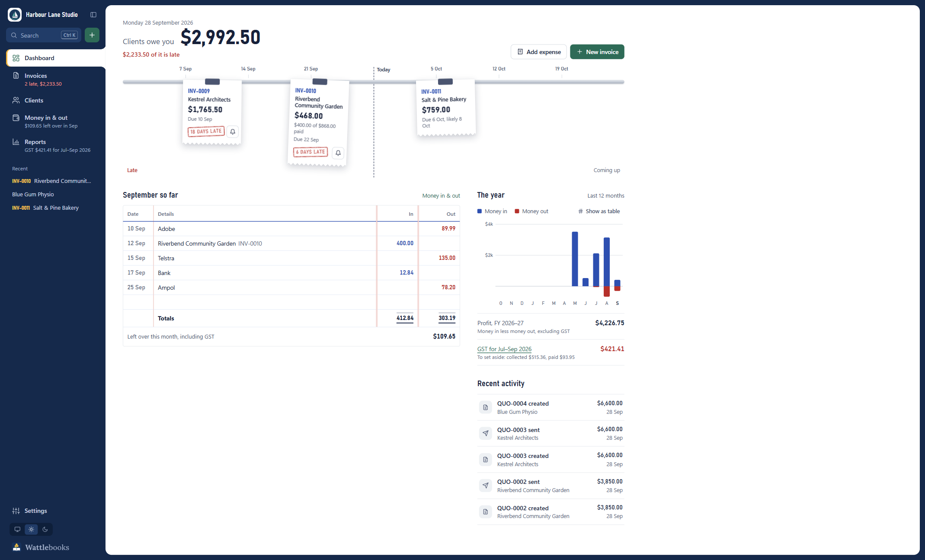Click the INV-0010 reference in table
Image resolution: width=925 pixels, height=560 pixels.
click(x=250, y=243)
